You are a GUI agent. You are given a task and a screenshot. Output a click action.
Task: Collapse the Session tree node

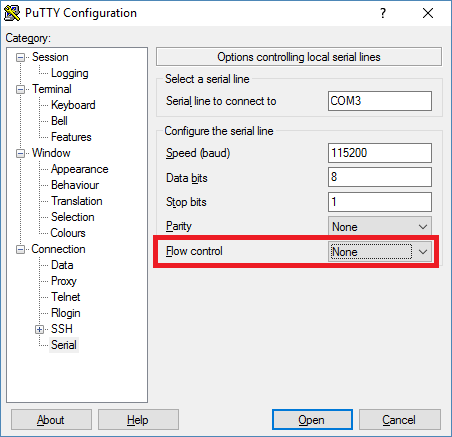tap(20, 58)
